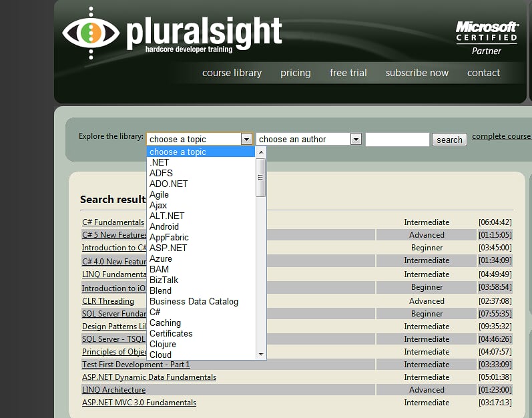Choose ADO.NET in the topic list

point(200,184)
